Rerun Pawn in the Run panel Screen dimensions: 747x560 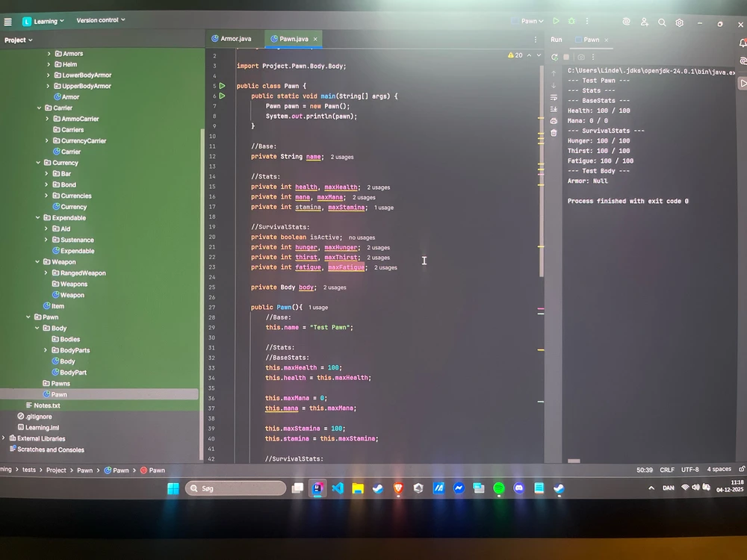(x=554, y=57)
